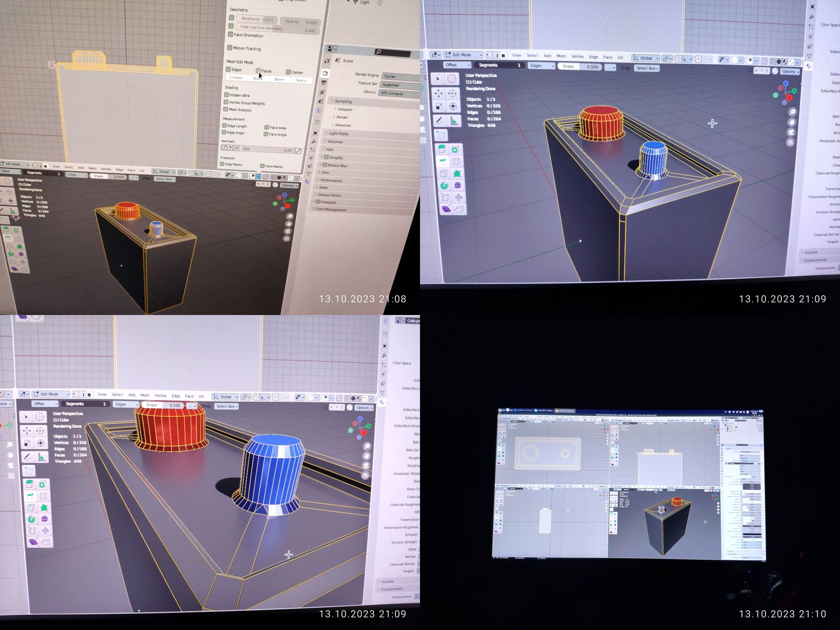Screen dimensions: 840x630
Task: Open the Render Engine dropdown showing Cycles
Action: tap(401, 77)
